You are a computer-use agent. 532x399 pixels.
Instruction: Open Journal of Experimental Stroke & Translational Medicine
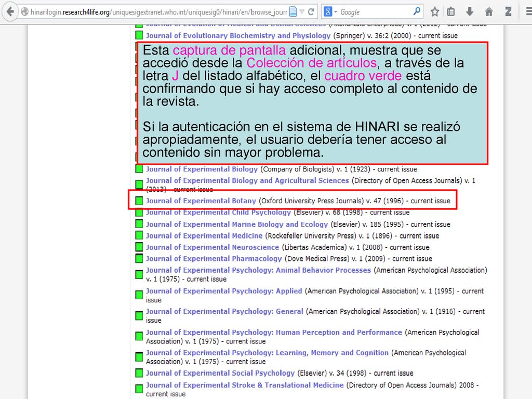click(245, 385)
